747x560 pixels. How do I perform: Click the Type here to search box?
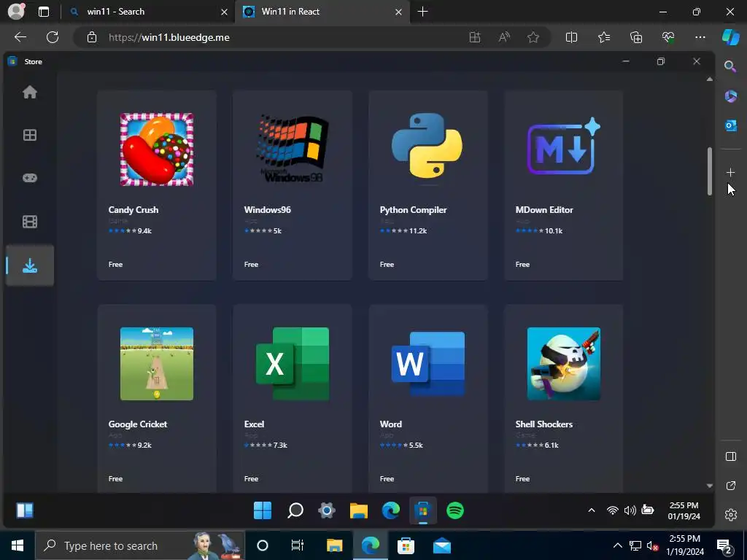(140, 545)
